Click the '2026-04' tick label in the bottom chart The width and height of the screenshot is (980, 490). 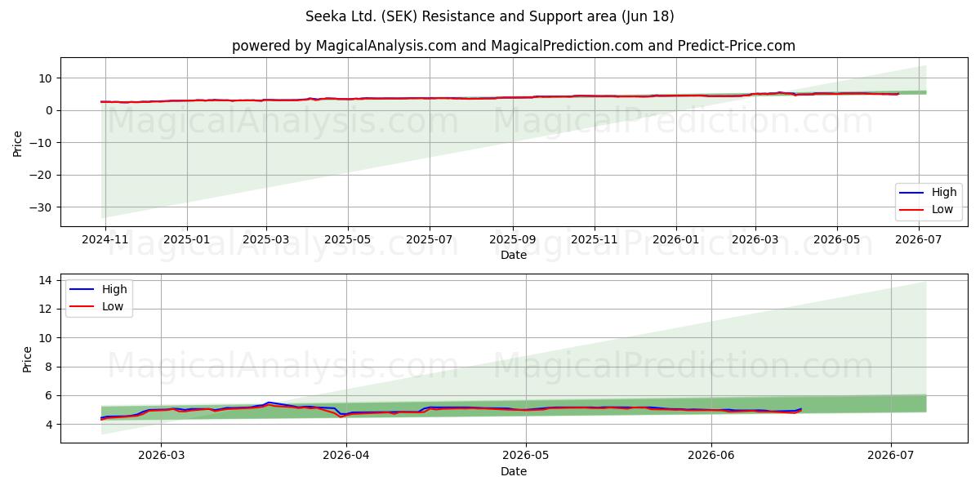tap(346, 457)
